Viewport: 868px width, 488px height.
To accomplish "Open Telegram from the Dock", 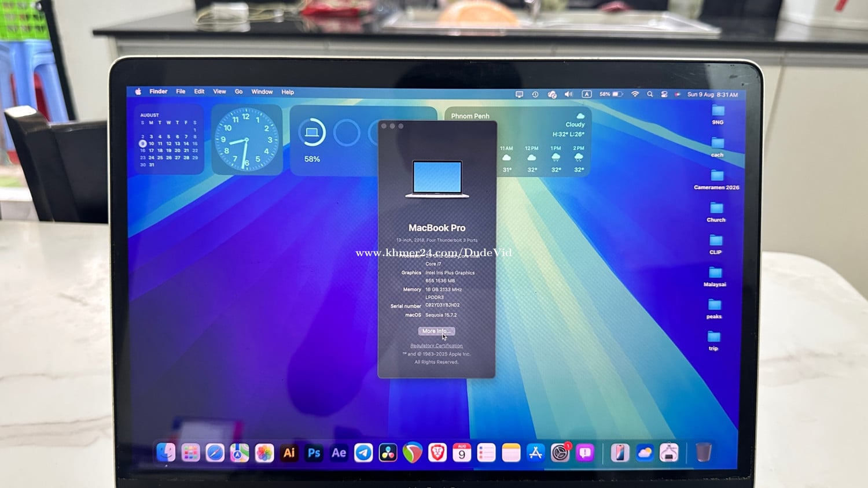I will (363, 453).
